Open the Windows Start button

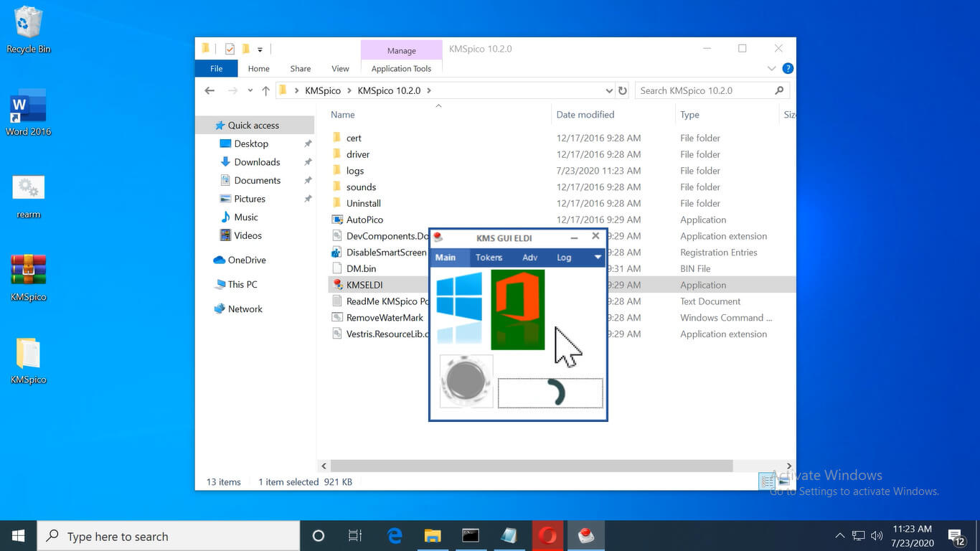(18, 535)
